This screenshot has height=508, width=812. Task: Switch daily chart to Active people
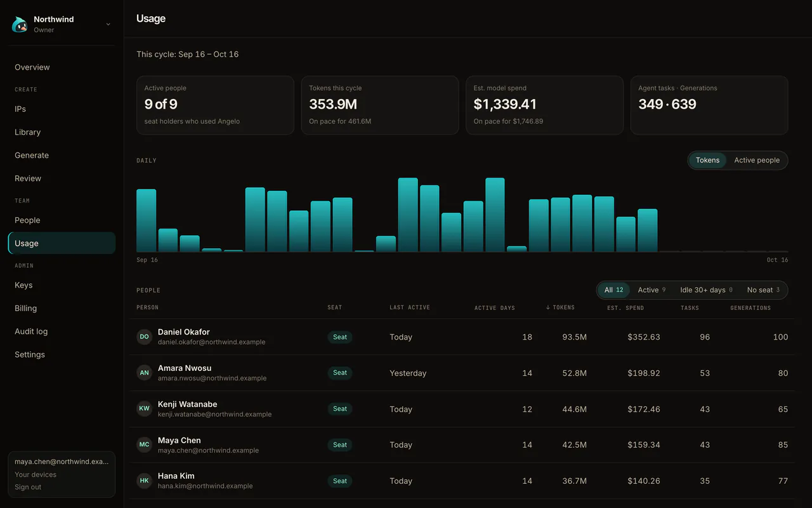[x=757, y=160]
